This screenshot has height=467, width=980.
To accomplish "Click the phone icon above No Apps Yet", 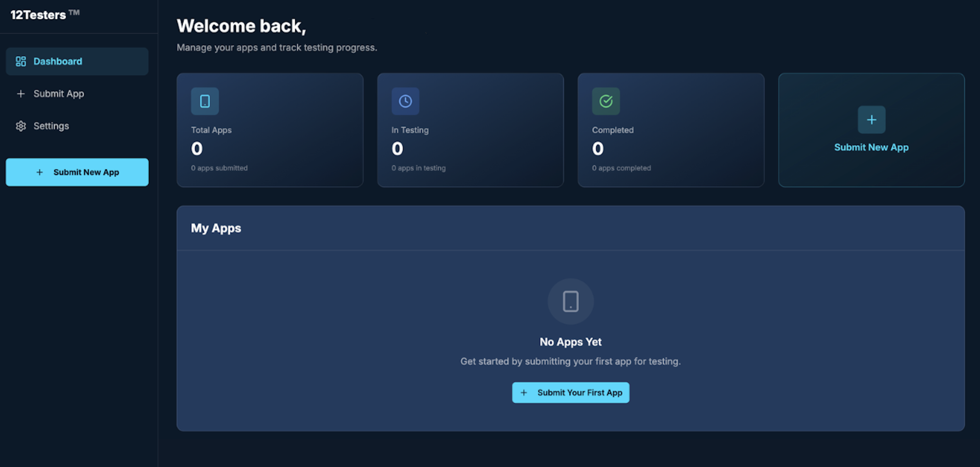I will tap(570, 301).
